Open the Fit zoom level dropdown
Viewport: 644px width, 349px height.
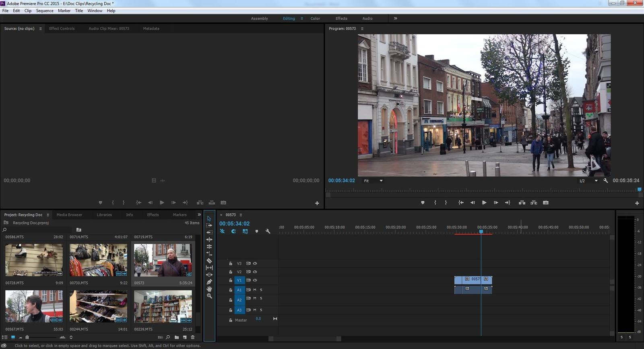(373, 181)
